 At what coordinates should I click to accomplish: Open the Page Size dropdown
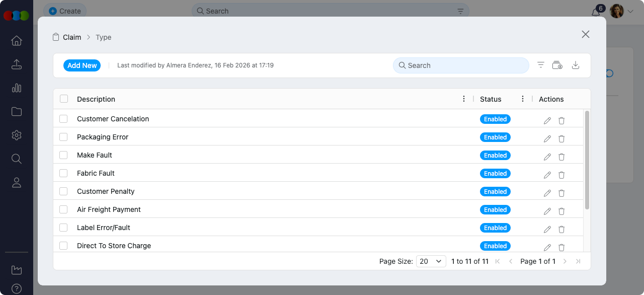(x=431, y=261)
